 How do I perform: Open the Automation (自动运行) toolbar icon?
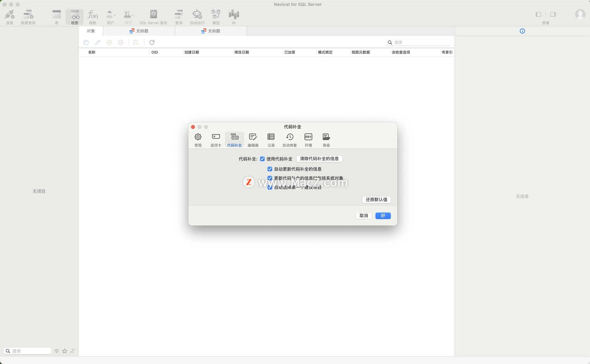click(197, 17)
